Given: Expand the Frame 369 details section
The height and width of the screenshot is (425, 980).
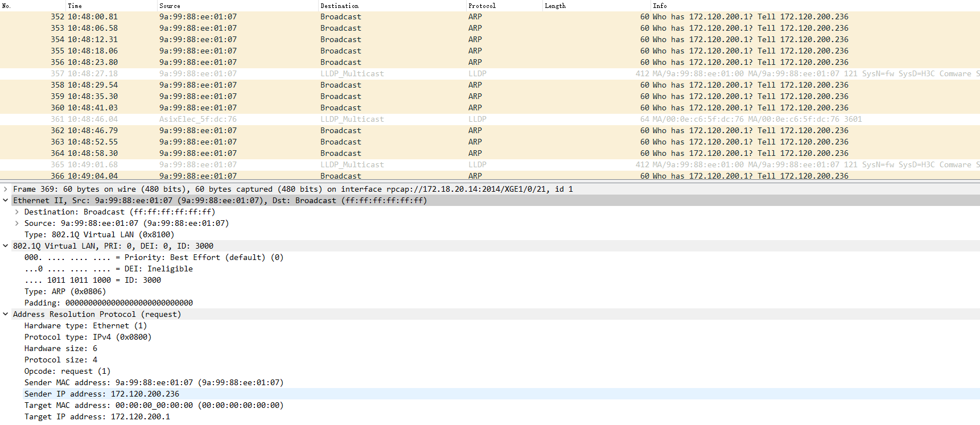Looking at the screenshot, I should pyautogui.click(x=6, y=189).
